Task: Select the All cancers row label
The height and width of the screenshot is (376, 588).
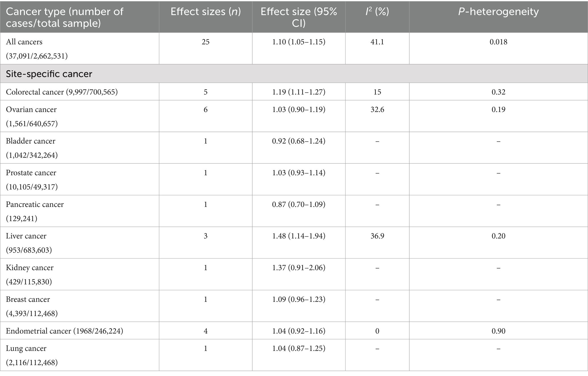Action: (x=37, y=49)
